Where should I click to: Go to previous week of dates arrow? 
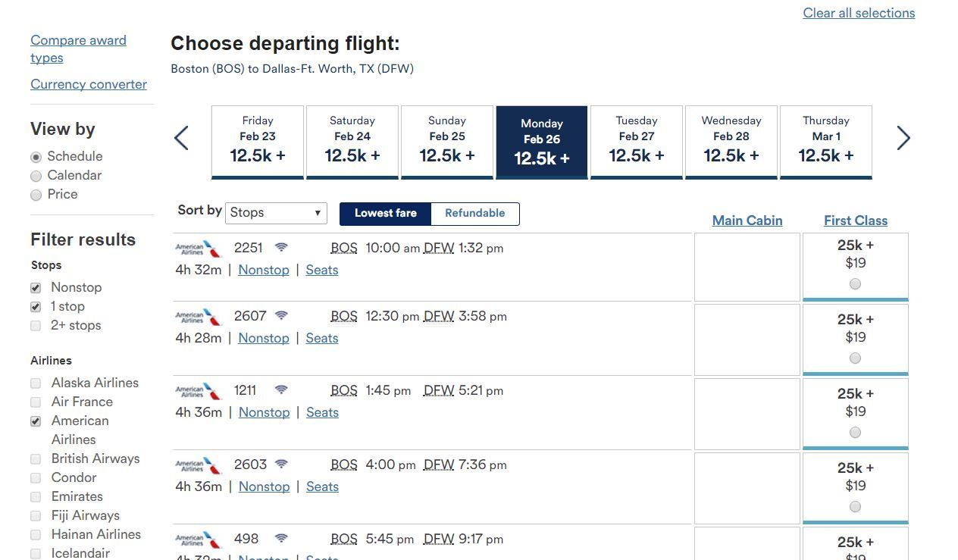[x=181, y=138]
